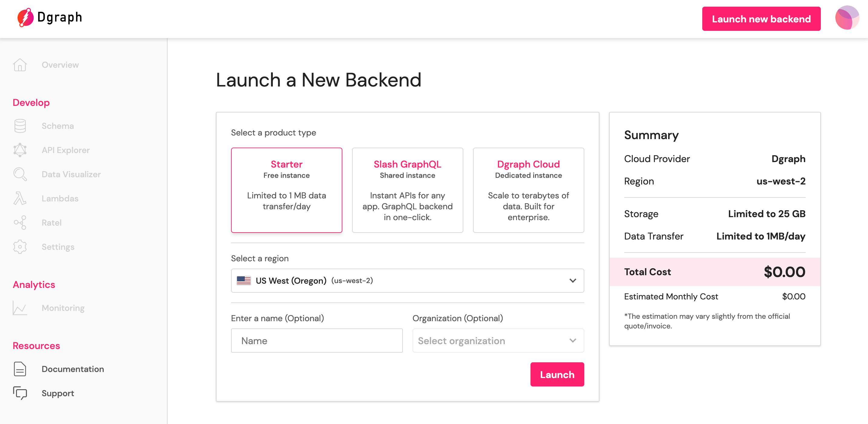Pick the Dgraph Cloud dedicated instance
The height and width of the screenshot is (424, 868).
point(528,190)
